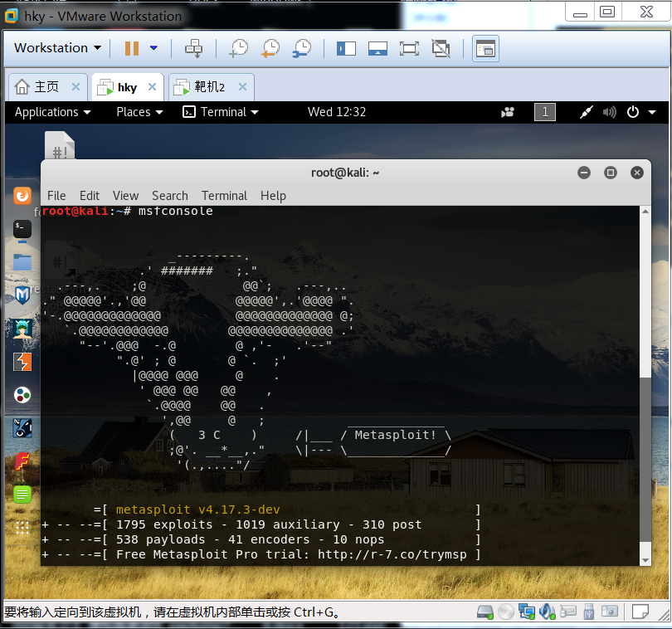Open the power system menu
This screenshot has width=672, height=629.
(633, 112)
